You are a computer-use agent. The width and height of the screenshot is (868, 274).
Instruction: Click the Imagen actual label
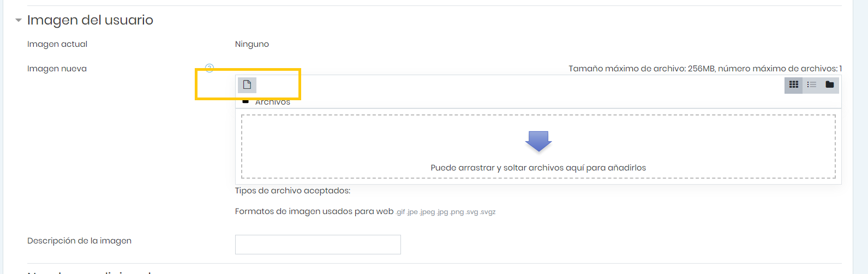tap(57, 44)
